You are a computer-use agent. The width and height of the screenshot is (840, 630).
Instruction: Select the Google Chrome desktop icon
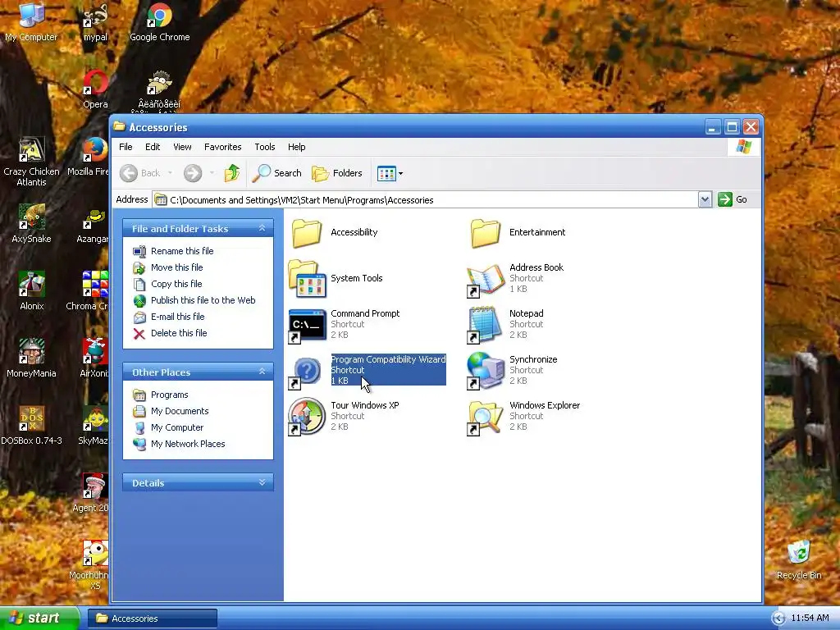(x=160, y=22)
